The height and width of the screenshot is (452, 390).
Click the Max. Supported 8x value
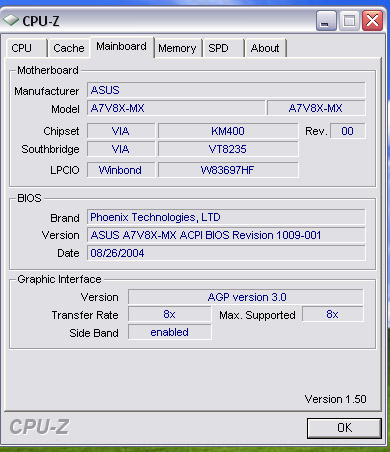click(333, 314)
